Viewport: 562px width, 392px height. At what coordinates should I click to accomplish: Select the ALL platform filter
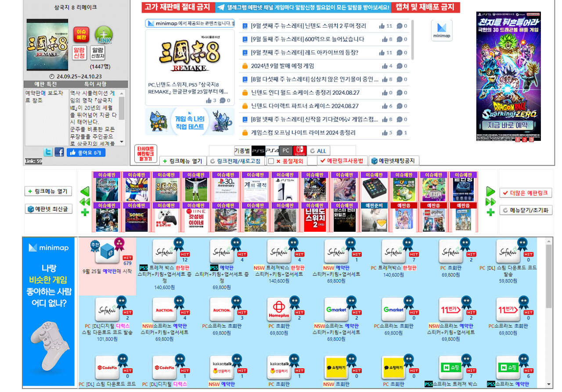[318, 151]
